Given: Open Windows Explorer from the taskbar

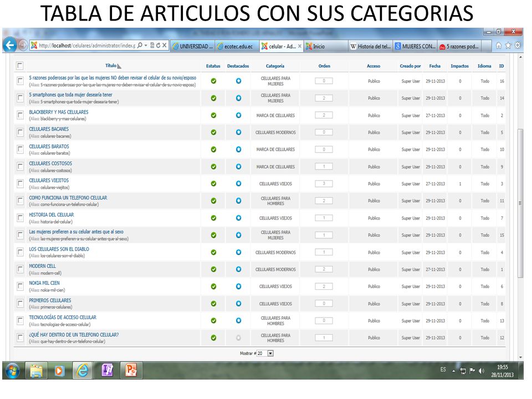Looking at the screenshot, I should (x=37, y=371).
